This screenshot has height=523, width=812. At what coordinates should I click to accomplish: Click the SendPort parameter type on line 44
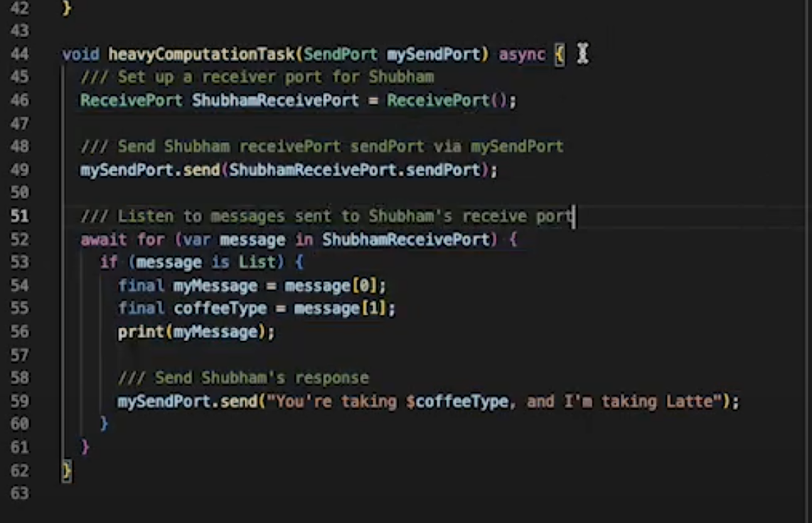coord(341,54)
